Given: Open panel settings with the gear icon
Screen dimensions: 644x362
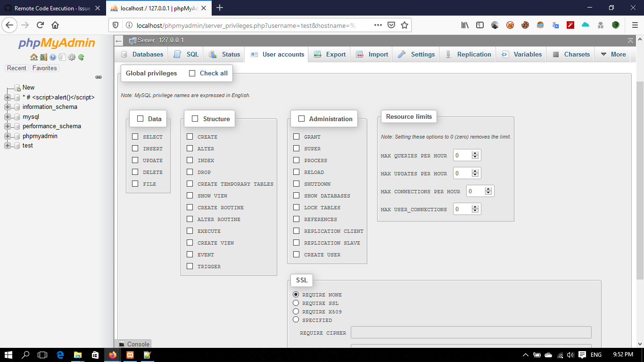Looking at the screenshot, I should tap(72, 57).
